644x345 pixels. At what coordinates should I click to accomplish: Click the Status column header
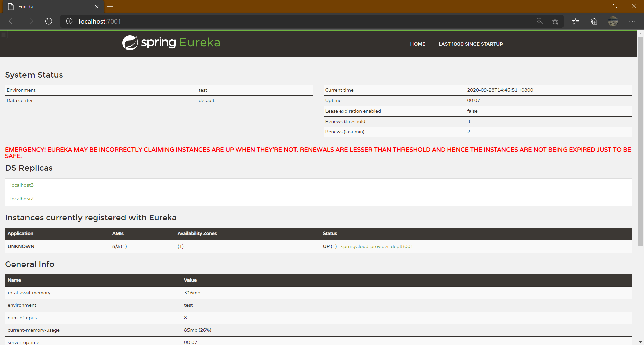click(x=330, y=233)
